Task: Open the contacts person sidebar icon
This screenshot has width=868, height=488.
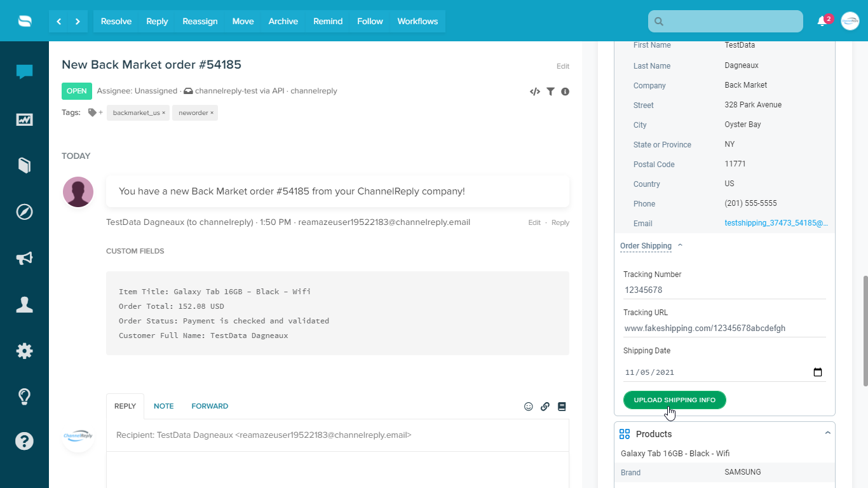Action: 24,304
